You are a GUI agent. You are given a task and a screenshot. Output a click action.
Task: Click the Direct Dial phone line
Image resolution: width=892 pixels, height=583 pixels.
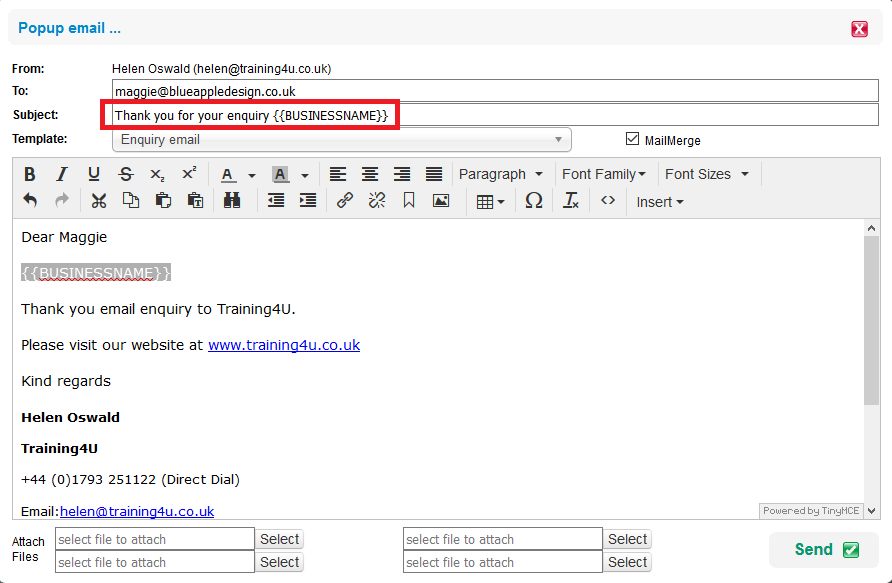[x=130, y=479]
